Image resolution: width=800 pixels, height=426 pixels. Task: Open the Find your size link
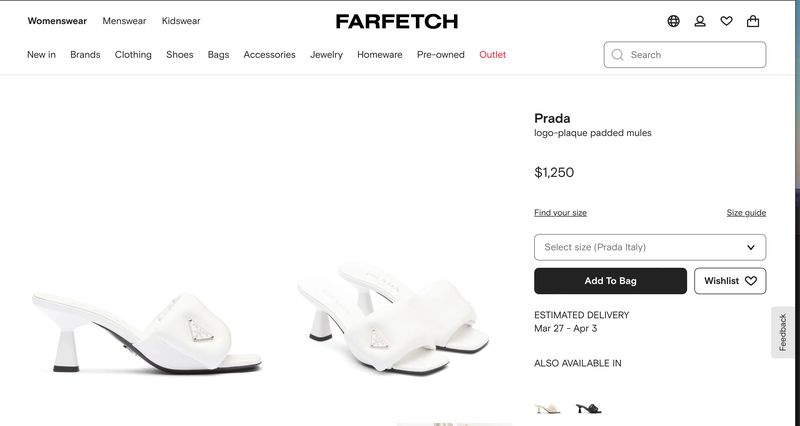560,213
